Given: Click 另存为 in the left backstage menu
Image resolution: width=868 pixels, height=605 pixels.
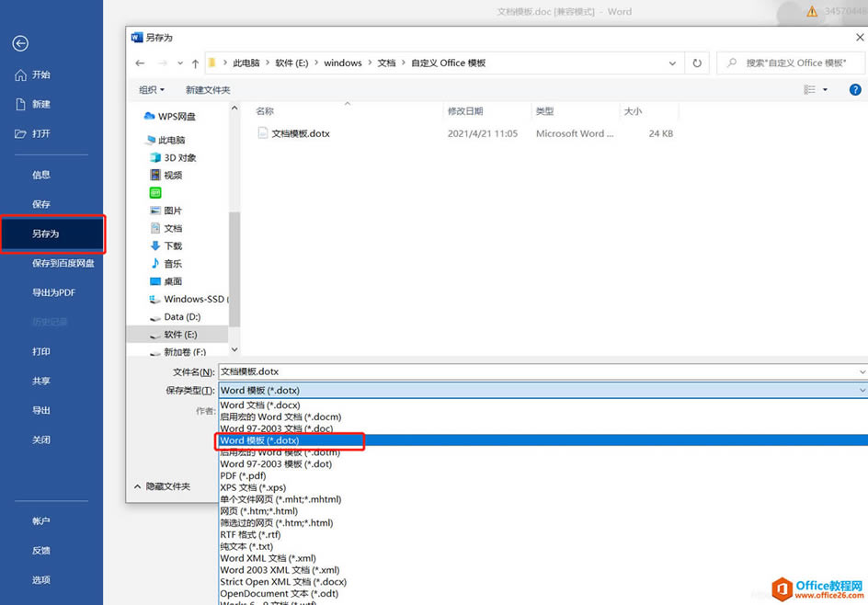Looking at the screenshot, I should [x=46, y=234].
